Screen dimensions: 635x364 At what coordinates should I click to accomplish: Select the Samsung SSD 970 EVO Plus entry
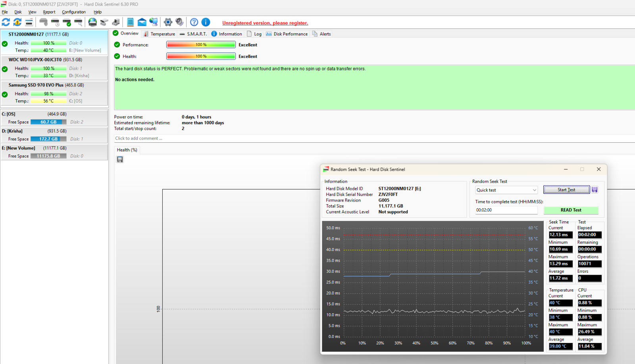(x=54, y=93)
